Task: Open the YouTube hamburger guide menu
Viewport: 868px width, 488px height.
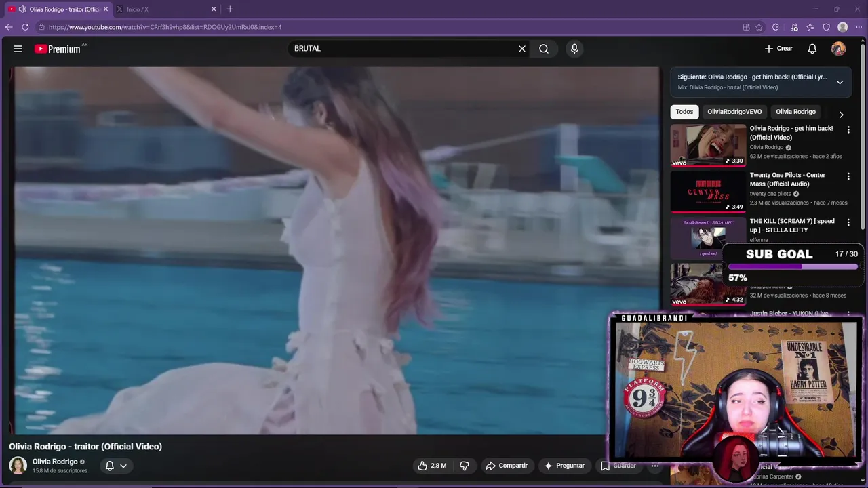Action: click(x=18, y=49)
